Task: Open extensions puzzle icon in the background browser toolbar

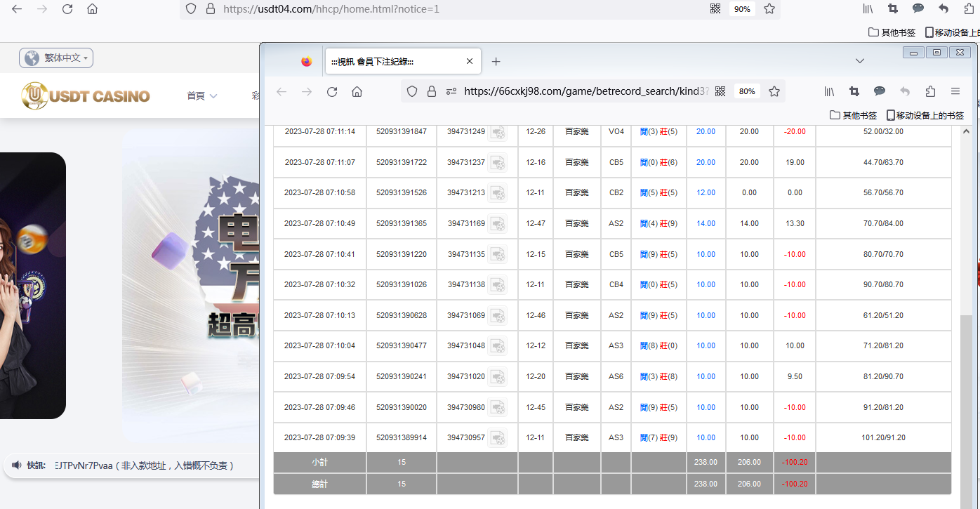Action: point(969,9)
